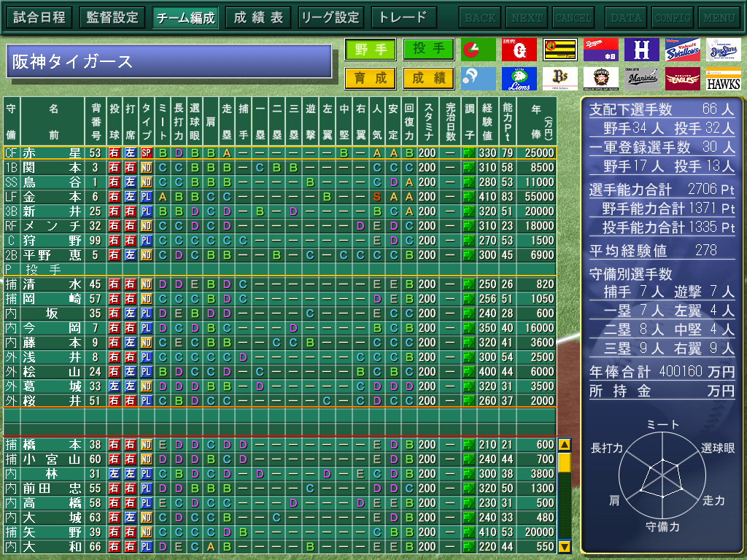747x560 pixels.
Task: Click 金本's salary value 55000
Action: click(539, 197)
